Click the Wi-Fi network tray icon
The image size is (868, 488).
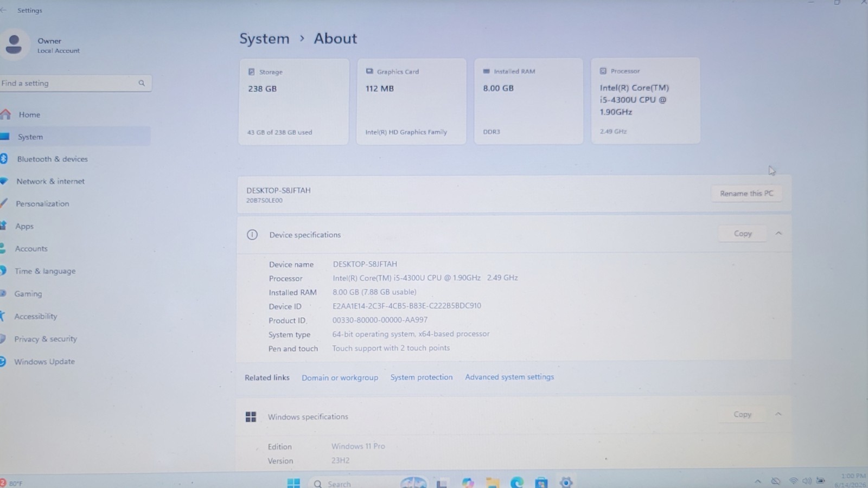(x=794, y=481)
